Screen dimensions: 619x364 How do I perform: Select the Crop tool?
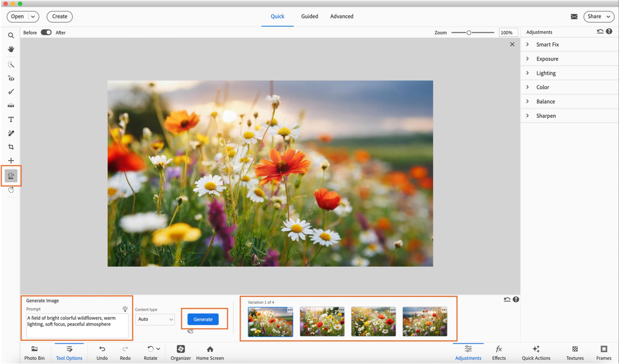coord(11,147)
